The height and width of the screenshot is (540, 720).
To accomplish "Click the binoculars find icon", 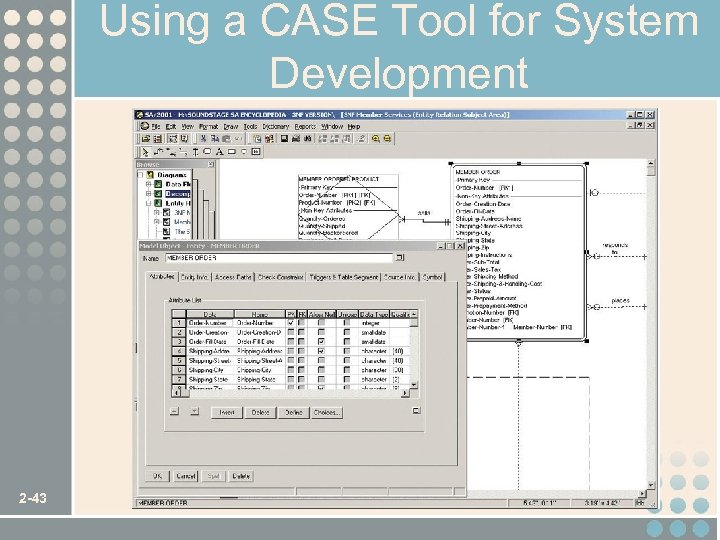I will point(307,139).
